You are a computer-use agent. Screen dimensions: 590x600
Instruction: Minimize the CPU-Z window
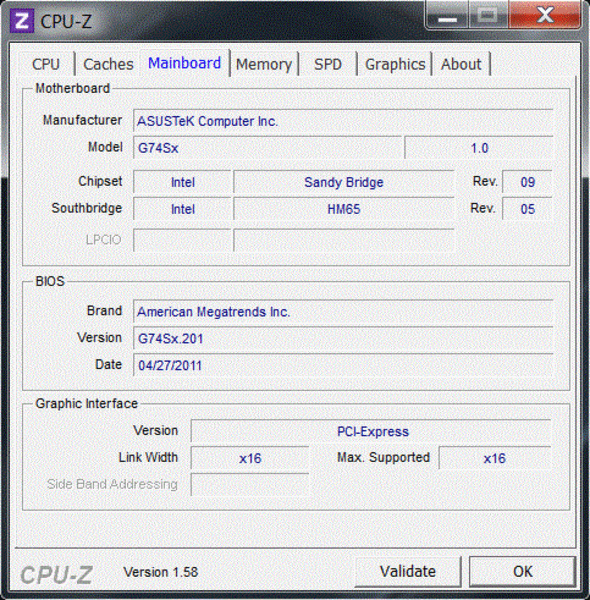click(447, 15)
